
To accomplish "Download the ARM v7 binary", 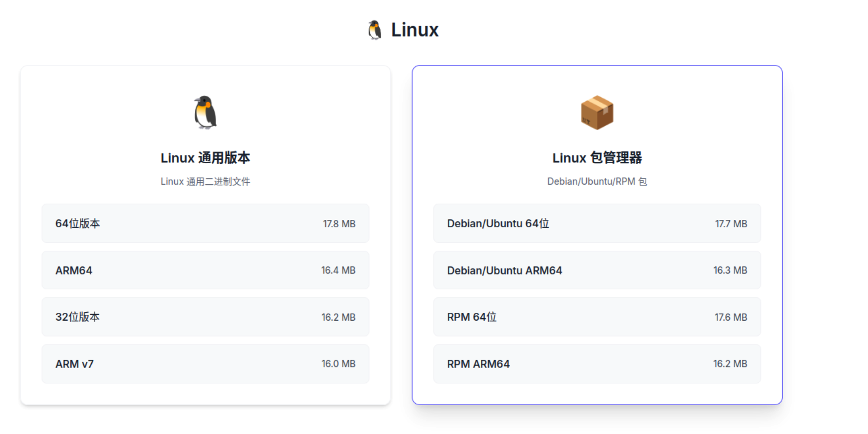I will (x=205, y=364).
